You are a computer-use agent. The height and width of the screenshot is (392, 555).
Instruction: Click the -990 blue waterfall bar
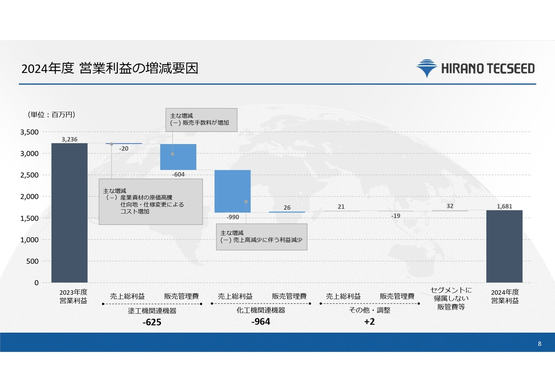coord(232,191)
